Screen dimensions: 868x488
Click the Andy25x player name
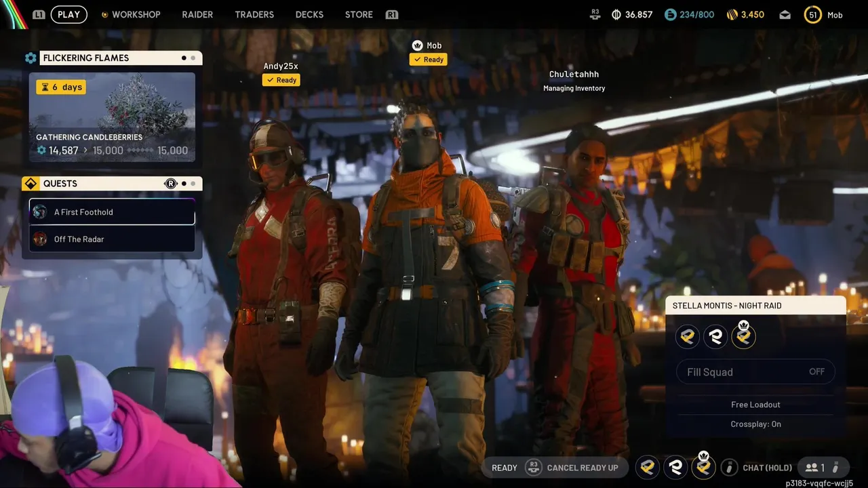point(281,66)
